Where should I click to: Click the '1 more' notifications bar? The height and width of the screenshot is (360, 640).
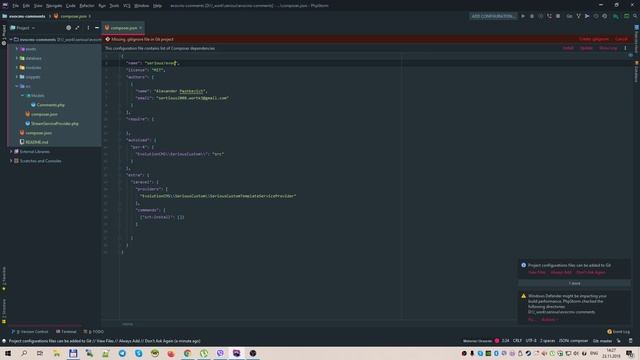574,283
